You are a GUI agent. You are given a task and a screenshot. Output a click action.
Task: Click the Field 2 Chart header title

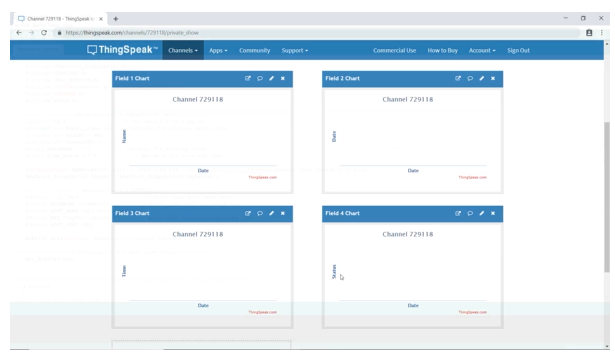pos(342,78)
